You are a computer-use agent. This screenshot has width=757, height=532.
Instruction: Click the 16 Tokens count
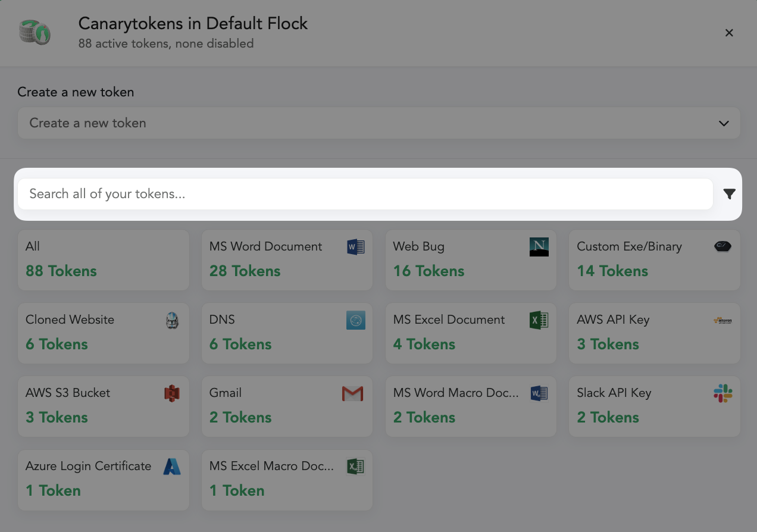[428, 271]
